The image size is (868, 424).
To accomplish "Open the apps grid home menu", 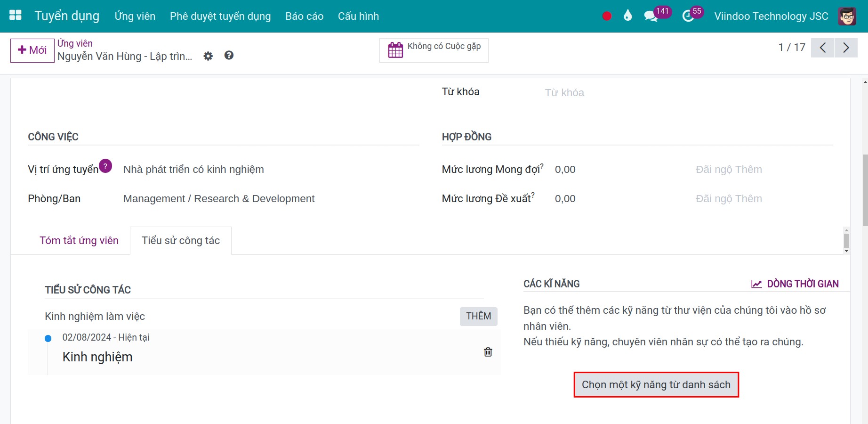I will (x=16, y=16).
